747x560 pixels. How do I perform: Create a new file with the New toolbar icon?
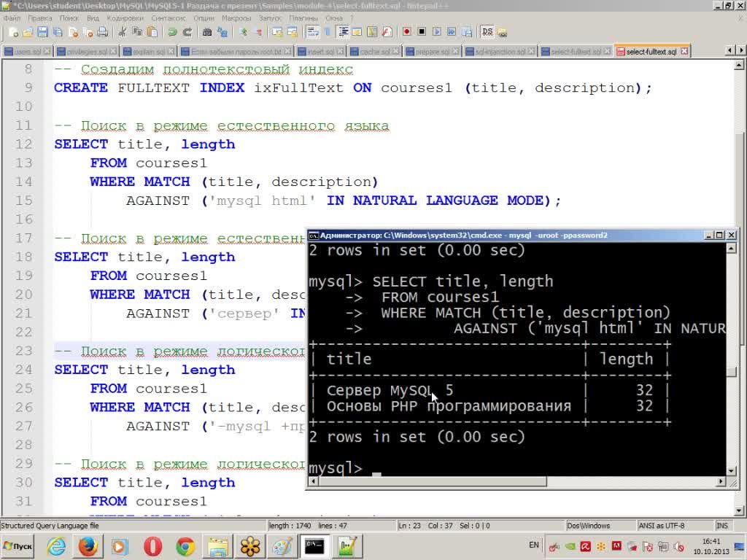click(x=13, y=32)
